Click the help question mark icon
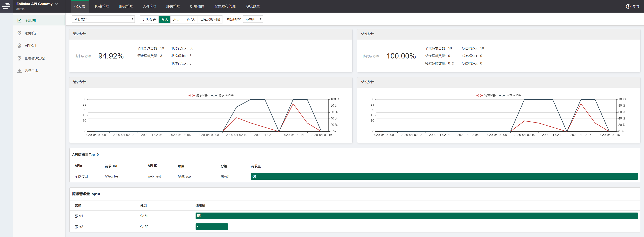Screen dimensions: 644x237 628,7
